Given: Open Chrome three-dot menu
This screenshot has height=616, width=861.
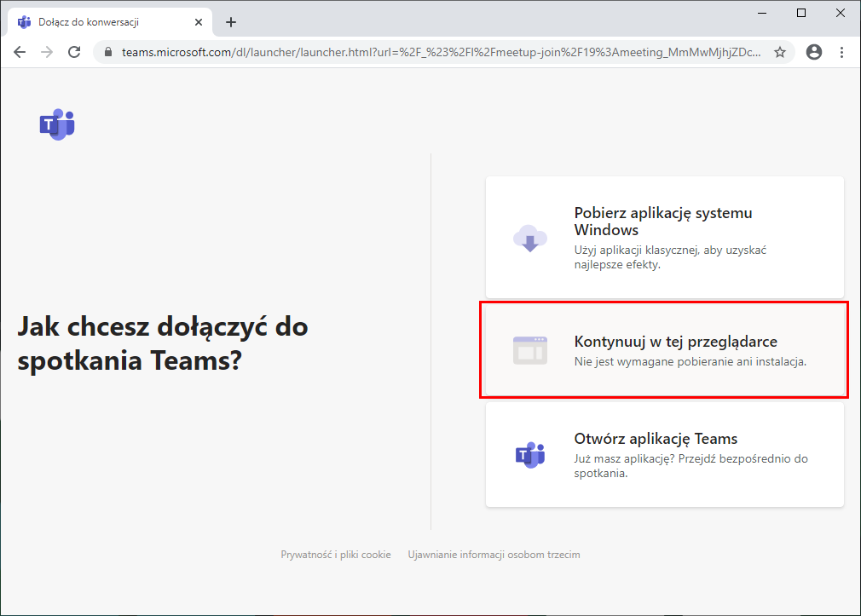Looking at the screenshot, I should coord(841,52).
